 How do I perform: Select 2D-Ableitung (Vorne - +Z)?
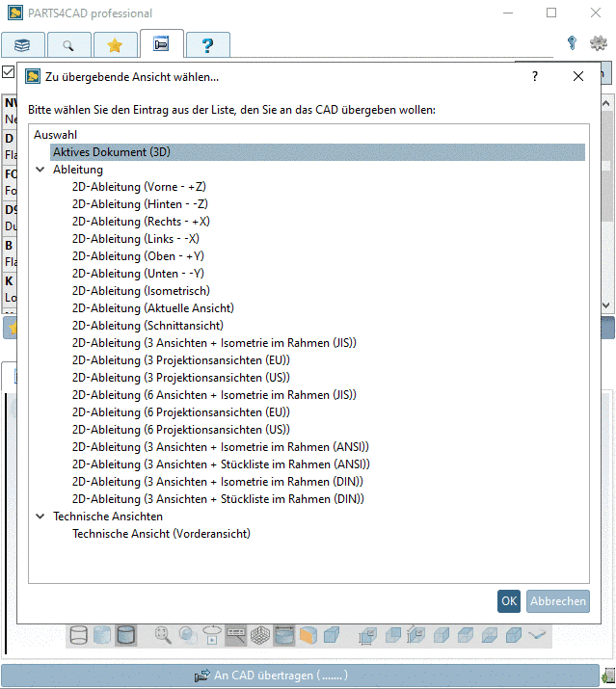tap(139, 187)
